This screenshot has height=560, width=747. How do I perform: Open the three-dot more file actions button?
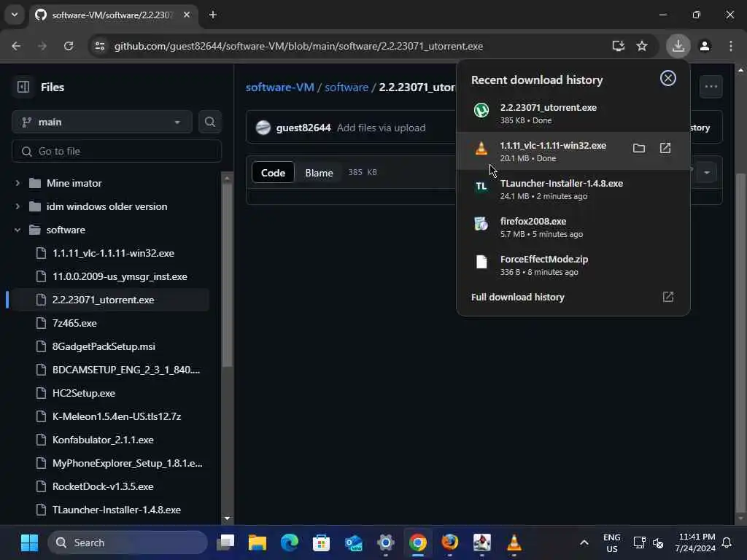pos(711,87)
